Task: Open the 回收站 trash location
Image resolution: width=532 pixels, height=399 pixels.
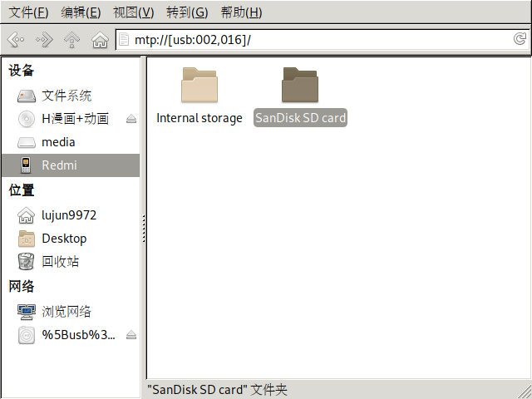Action: coord(71,262)
